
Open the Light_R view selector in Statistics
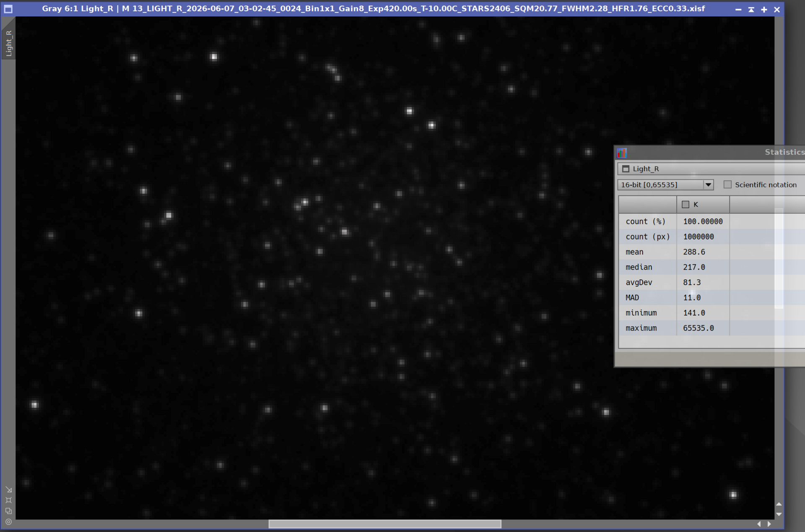(x=711, y=169)
